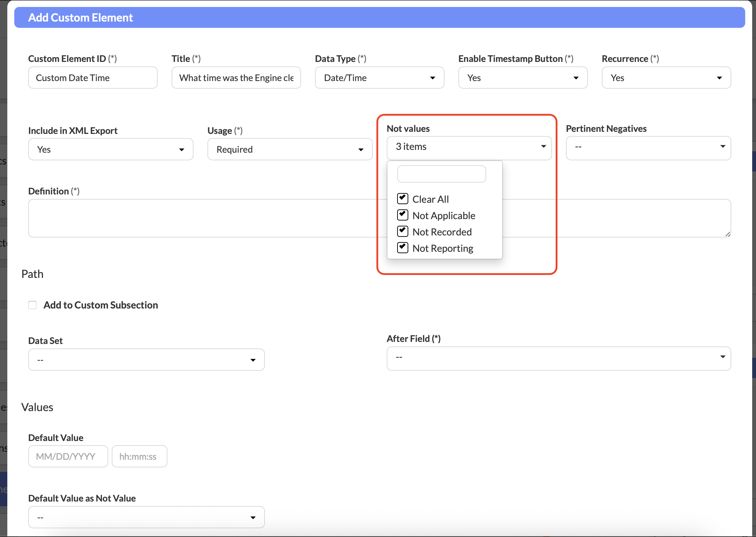The height and width of the screenshot is (537, 756).
Task: Collapse the Not values dropdown
Action: point(469,147)
